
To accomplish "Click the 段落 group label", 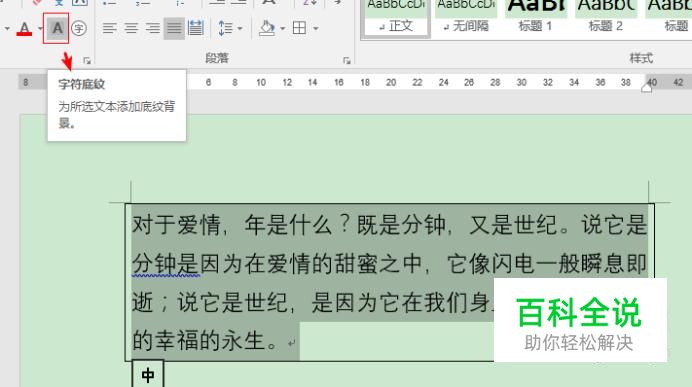I will pos(217,58).
